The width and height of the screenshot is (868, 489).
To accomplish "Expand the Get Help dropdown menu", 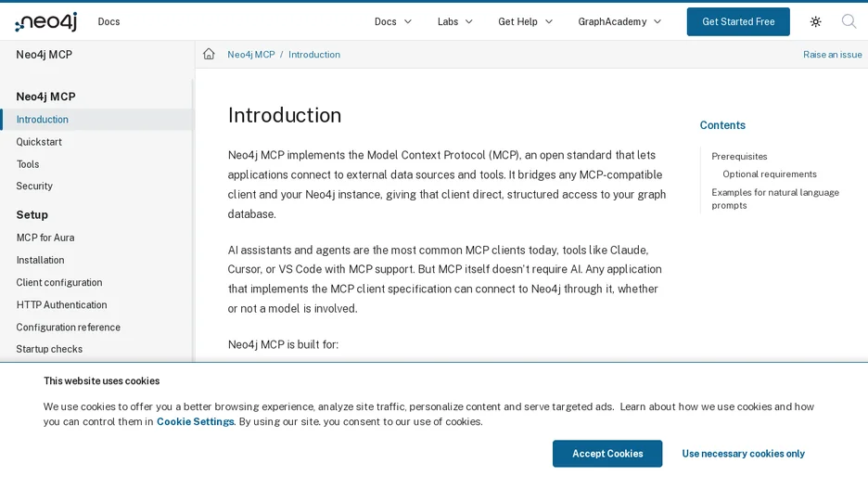I will click(525, 21).
